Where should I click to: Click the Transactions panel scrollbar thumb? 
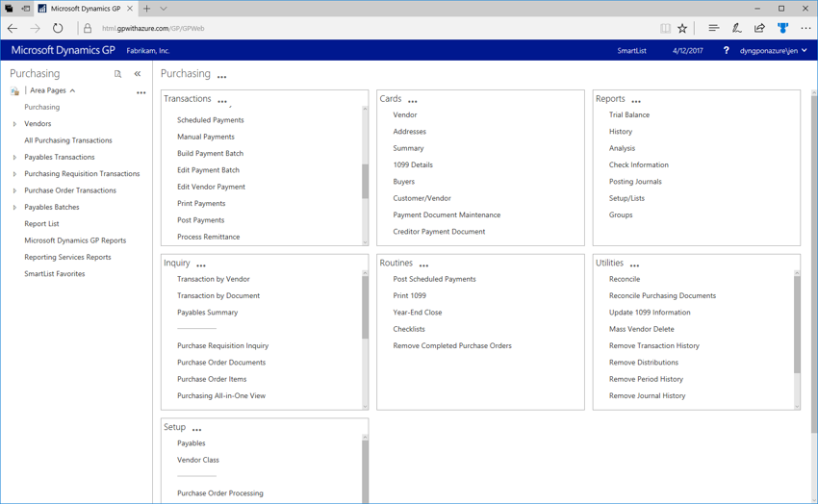coord(365,182)
